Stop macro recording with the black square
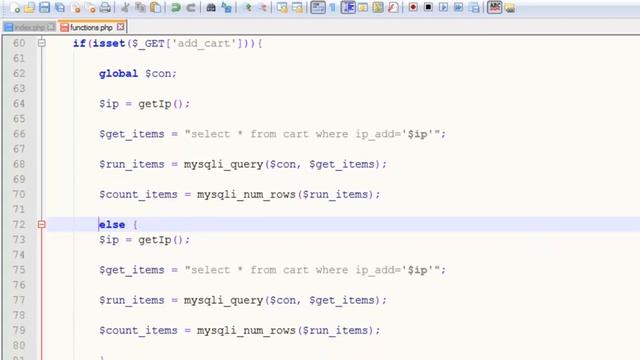Viewport: 640px width, 360px height. [428, 7]
